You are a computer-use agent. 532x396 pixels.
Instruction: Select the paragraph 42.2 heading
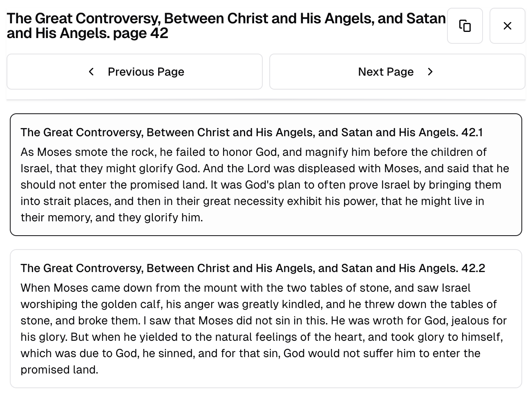coord(253,268)
